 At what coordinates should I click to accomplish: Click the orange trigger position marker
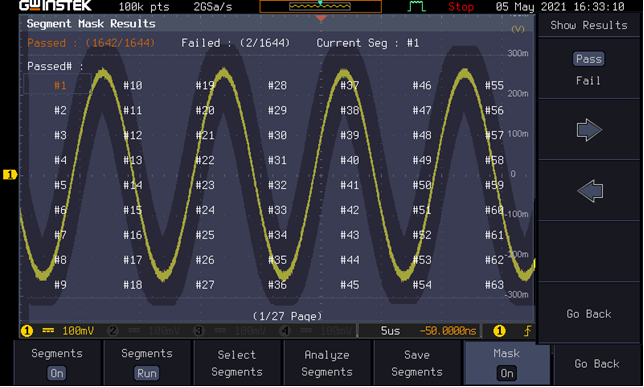click(x=321, y=18)
